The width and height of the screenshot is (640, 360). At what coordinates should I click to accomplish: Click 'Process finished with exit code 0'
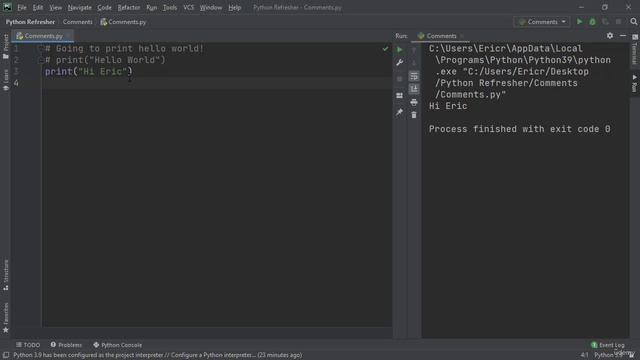click(x=520, y=129)
